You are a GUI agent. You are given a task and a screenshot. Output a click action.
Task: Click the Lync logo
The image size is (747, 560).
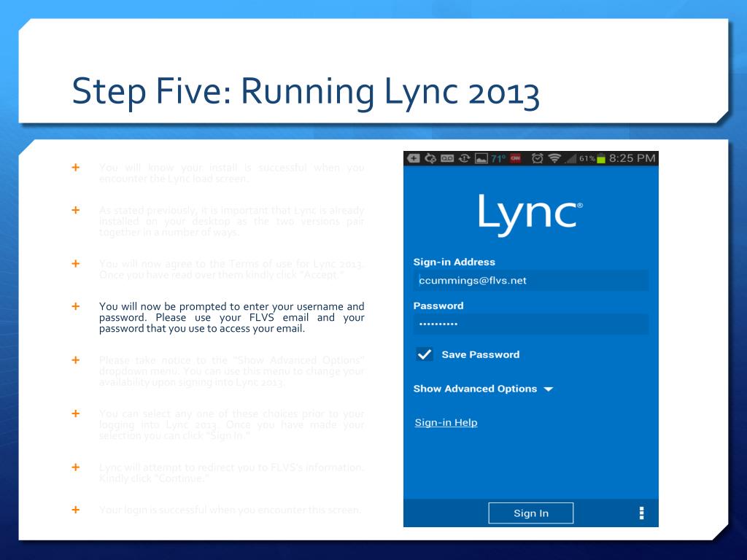click(x=530, y=214)
